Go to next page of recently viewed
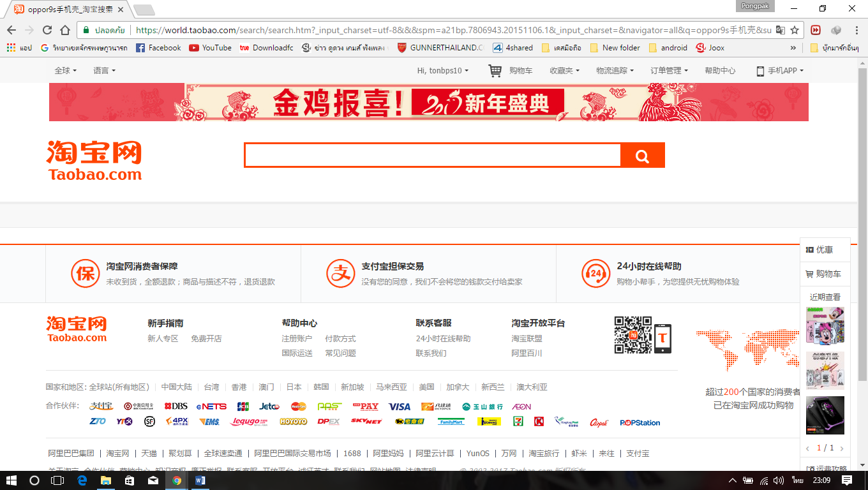Image resolution: width=868 pixels, height=490 pixels. (842, 449)
